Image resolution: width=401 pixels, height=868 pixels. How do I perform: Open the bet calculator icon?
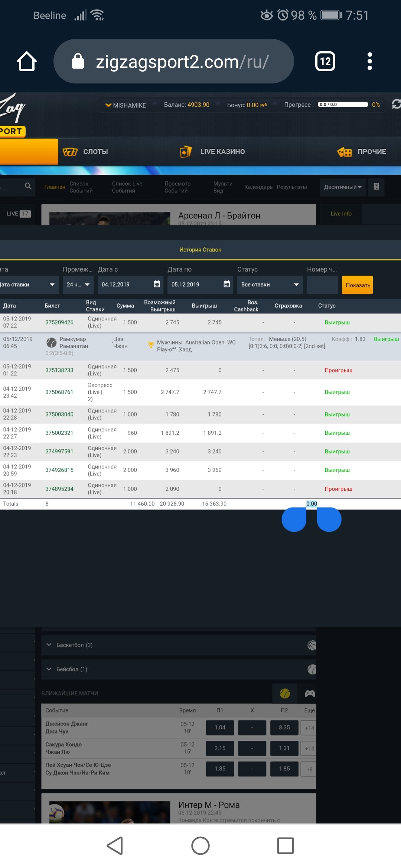click(x=376, y=187)
